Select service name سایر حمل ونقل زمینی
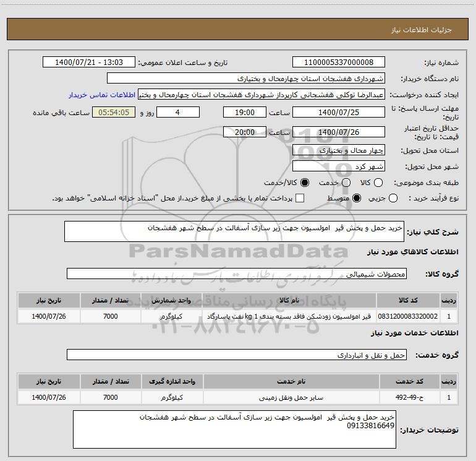This screenshot has width=476, height=461. pyautogui.click(x=291, y=397)
